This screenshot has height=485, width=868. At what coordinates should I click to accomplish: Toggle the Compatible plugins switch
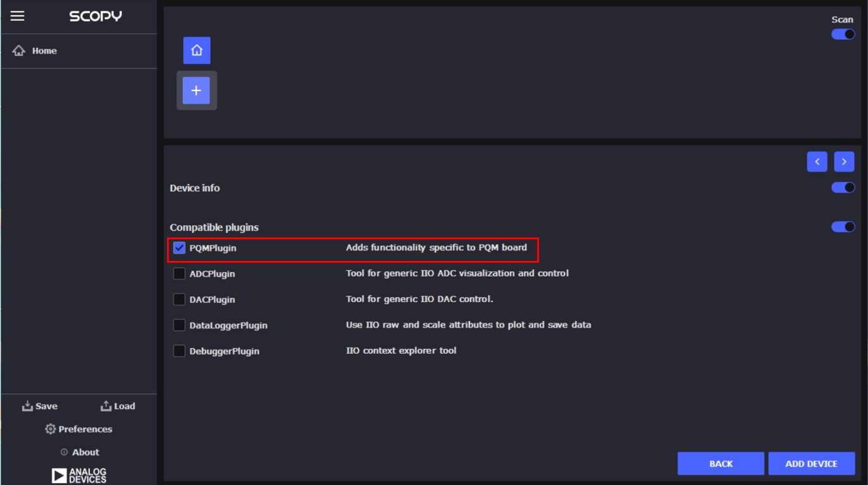click(x=843, y=227)
